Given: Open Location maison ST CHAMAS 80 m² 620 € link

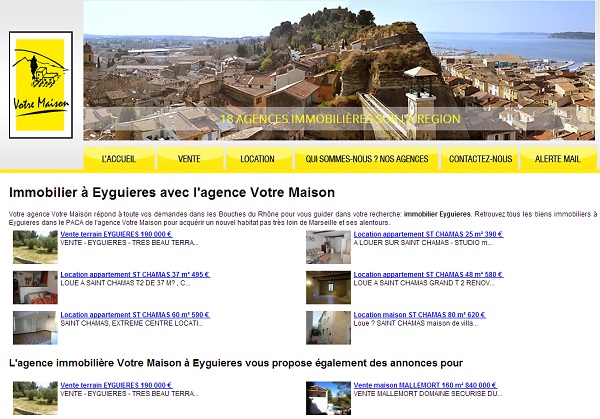Looking at the screenshot, I should [x=419, y=315].
